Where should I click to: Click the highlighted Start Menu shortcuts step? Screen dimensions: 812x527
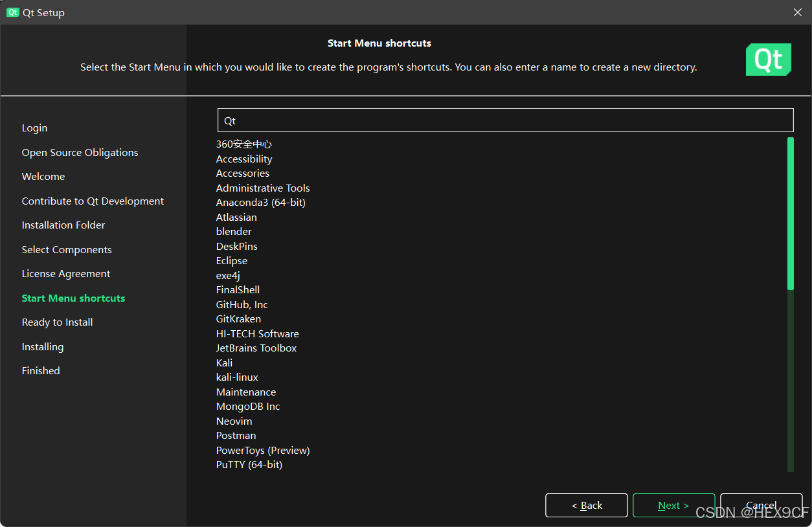(73, 298)
